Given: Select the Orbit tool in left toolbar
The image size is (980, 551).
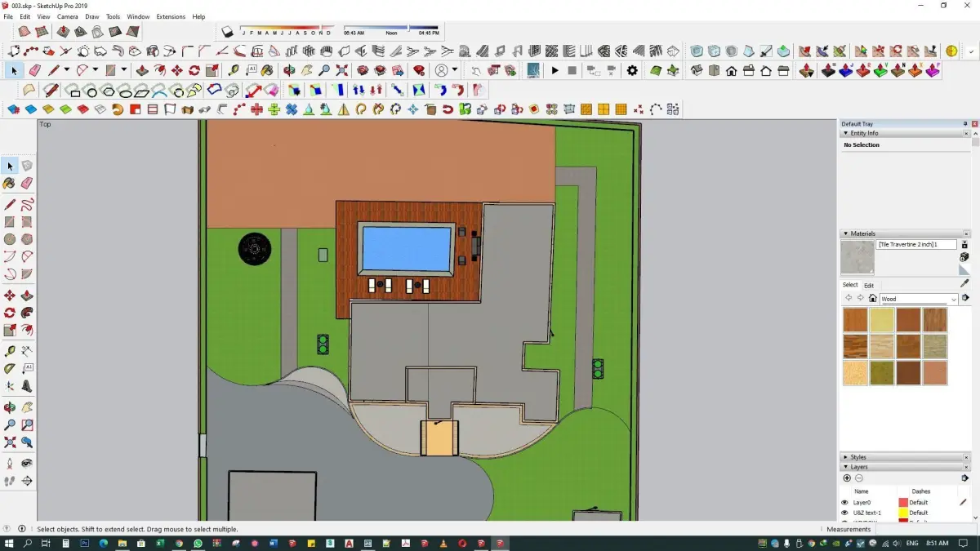Looking at the screenshot, I should tap(10, 407).
